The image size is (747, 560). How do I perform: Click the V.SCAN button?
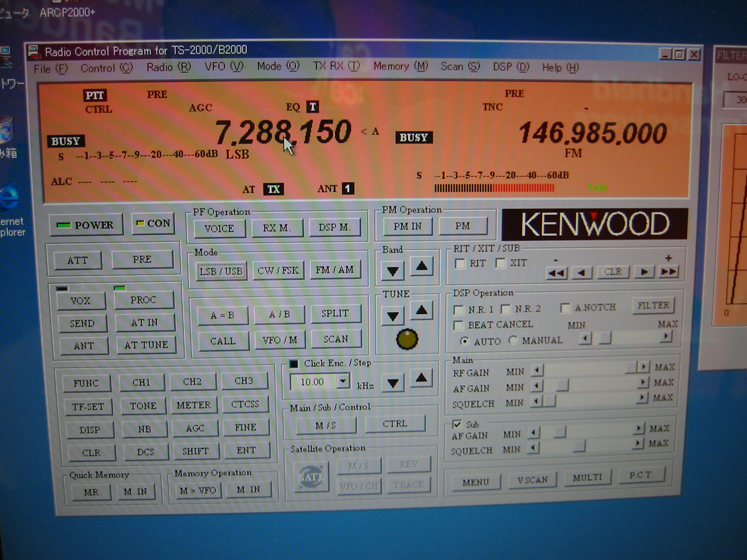tap(532, 480)
